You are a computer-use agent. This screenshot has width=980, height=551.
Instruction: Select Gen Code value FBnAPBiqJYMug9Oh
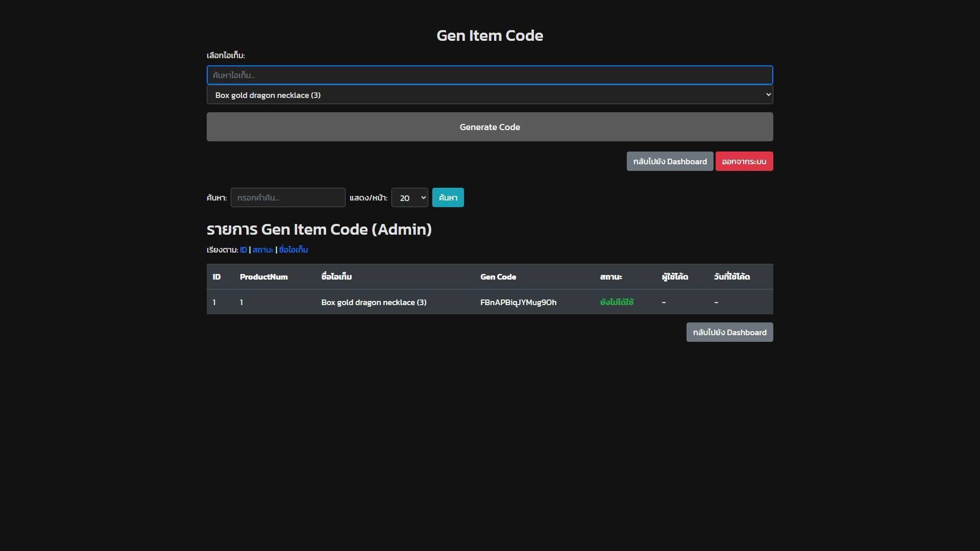pos(518,302)
